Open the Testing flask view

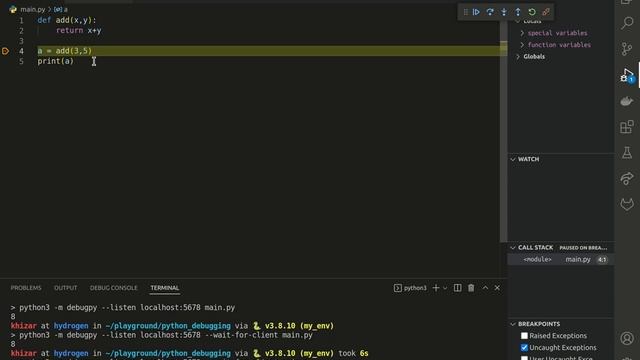point(627,153)
